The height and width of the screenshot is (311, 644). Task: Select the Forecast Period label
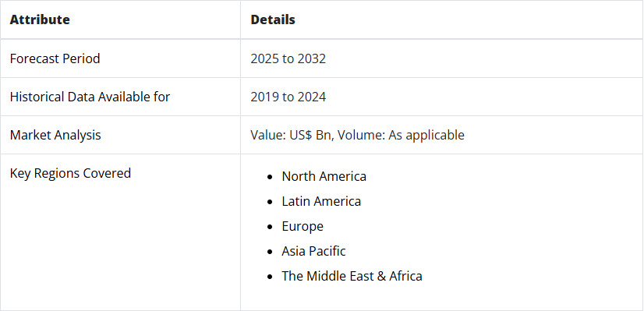pyautogui.click(x=55, y=58)
